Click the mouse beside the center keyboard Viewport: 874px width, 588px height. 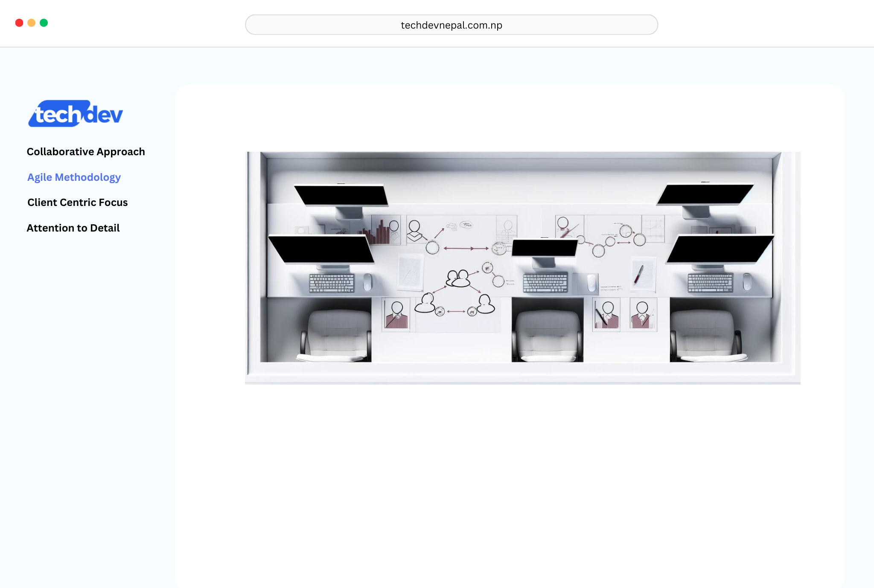(591, 283)
